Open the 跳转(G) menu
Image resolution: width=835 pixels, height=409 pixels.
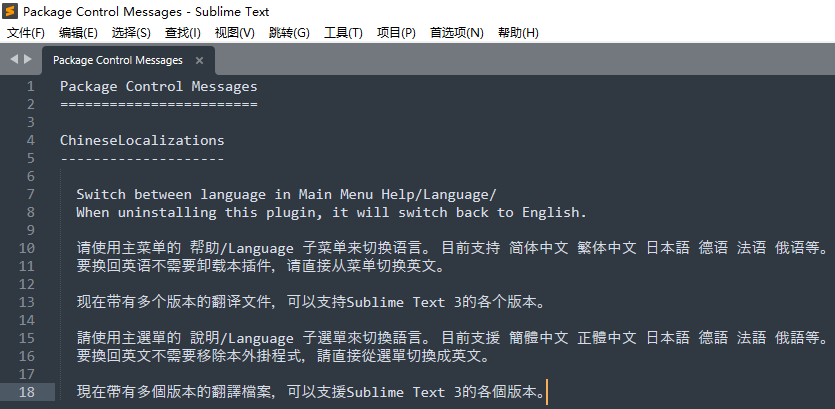coord(289,33)
